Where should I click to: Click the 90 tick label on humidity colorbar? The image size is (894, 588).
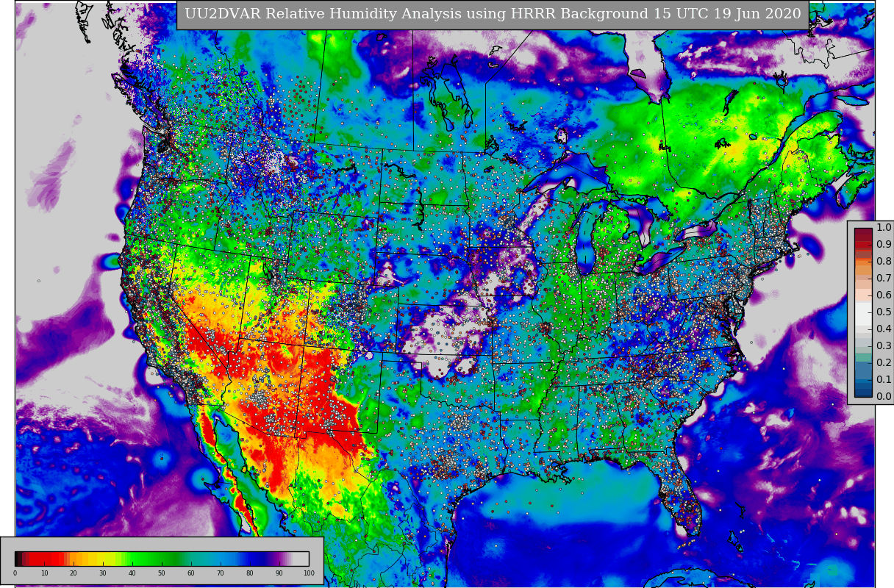click(x=279, y=573)
